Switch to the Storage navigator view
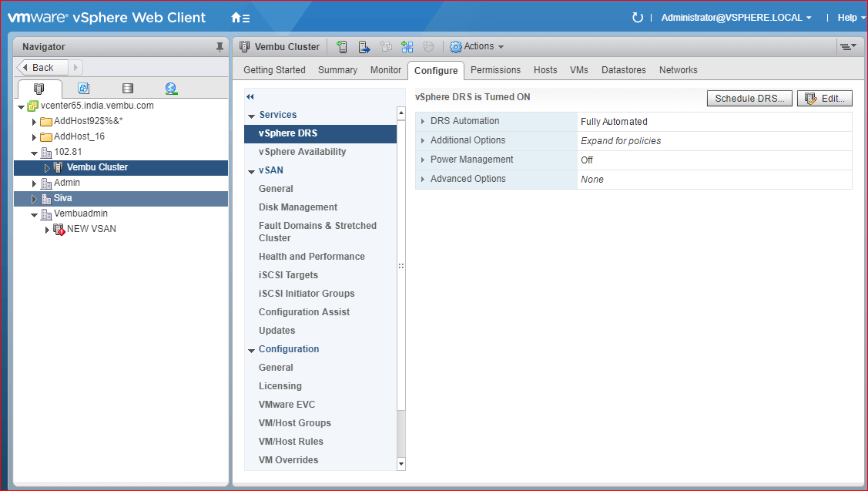This screenshot has height=491, width=868. point(127,88)
